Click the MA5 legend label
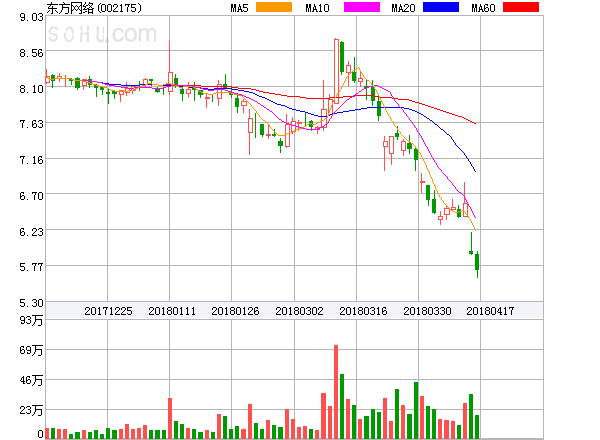 [x=239, y=8]
